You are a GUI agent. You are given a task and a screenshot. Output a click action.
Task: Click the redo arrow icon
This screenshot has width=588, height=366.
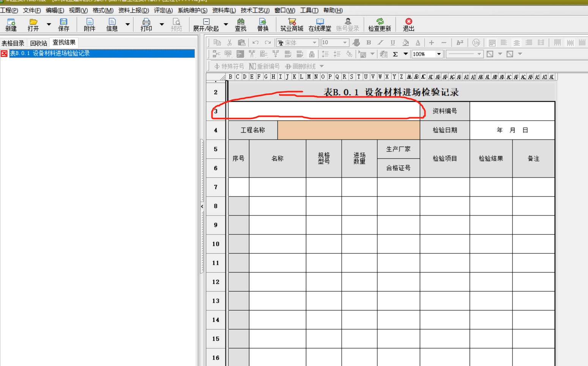(x=268, y=42)
